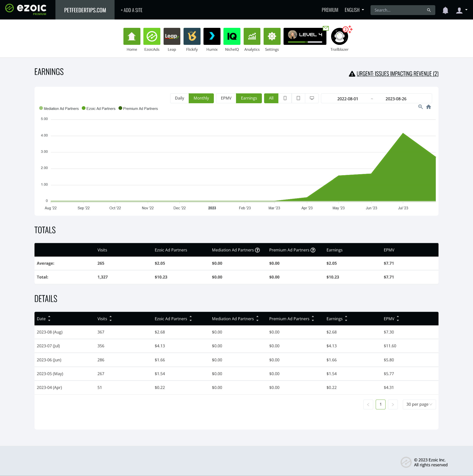Switch chart to Monthly view
Viewport: 473px width, 476px height.
[201, 98]
